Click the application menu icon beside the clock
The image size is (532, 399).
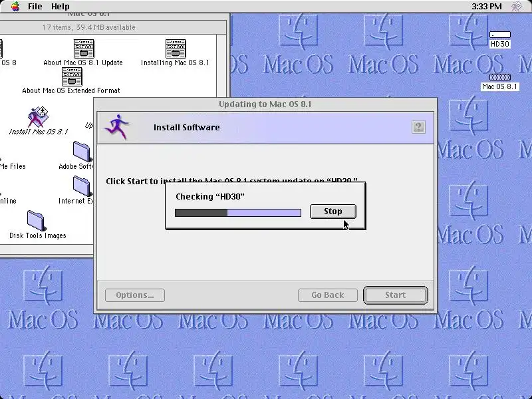click(x=517, y=6)
